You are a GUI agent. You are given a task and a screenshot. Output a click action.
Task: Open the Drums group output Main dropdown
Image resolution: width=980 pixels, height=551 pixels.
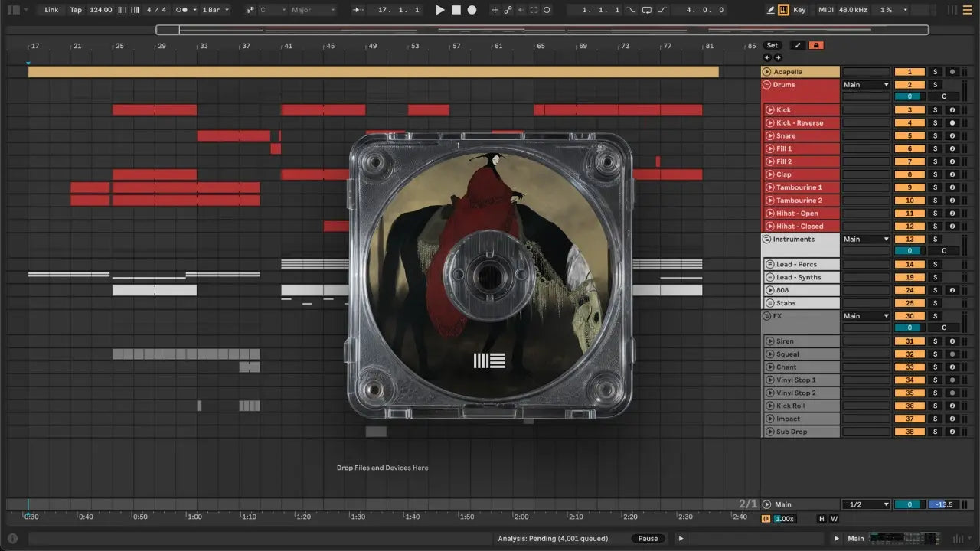pyautogui.click(x=866, y=85)
